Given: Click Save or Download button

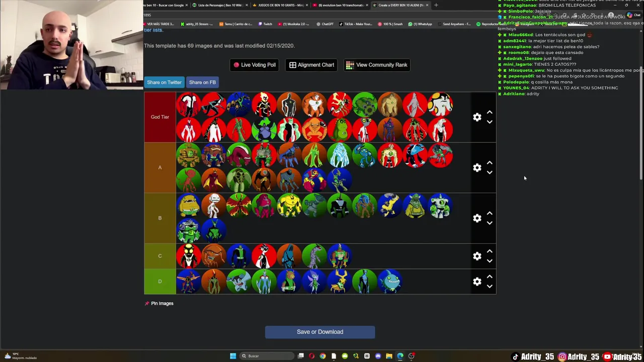Looking at the screenshot, I should click(320, 332).
